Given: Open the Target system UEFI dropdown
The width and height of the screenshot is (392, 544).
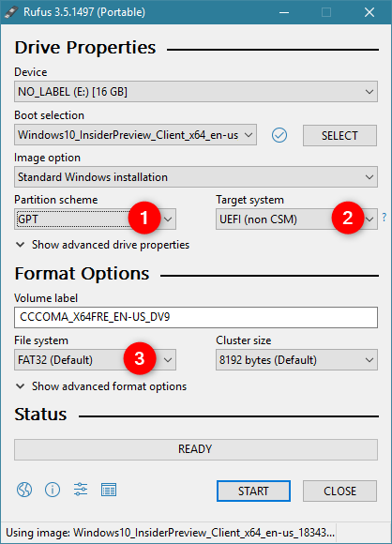Looking at the screenshot, I should [x=296, y=219].
